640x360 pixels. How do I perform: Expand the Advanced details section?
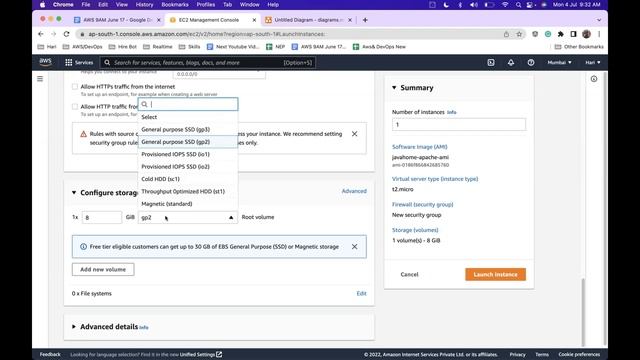(x=74, y=327)
